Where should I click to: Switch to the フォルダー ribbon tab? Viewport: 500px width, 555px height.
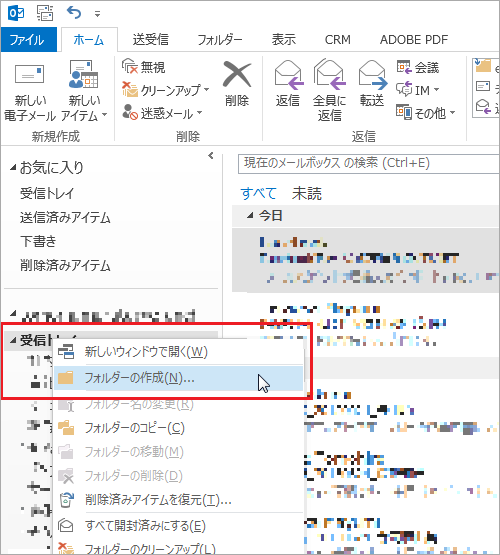[x=220, y=40]
